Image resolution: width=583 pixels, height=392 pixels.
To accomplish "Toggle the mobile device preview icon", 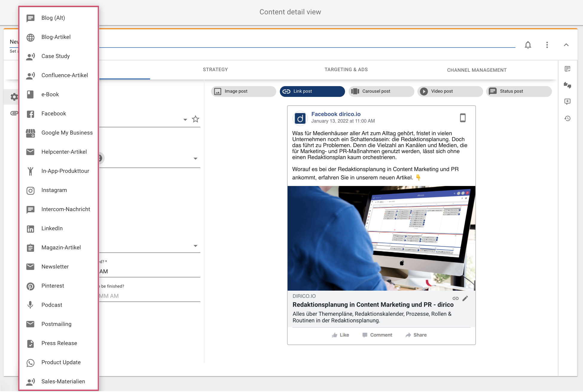I will (x=463, y=118).
